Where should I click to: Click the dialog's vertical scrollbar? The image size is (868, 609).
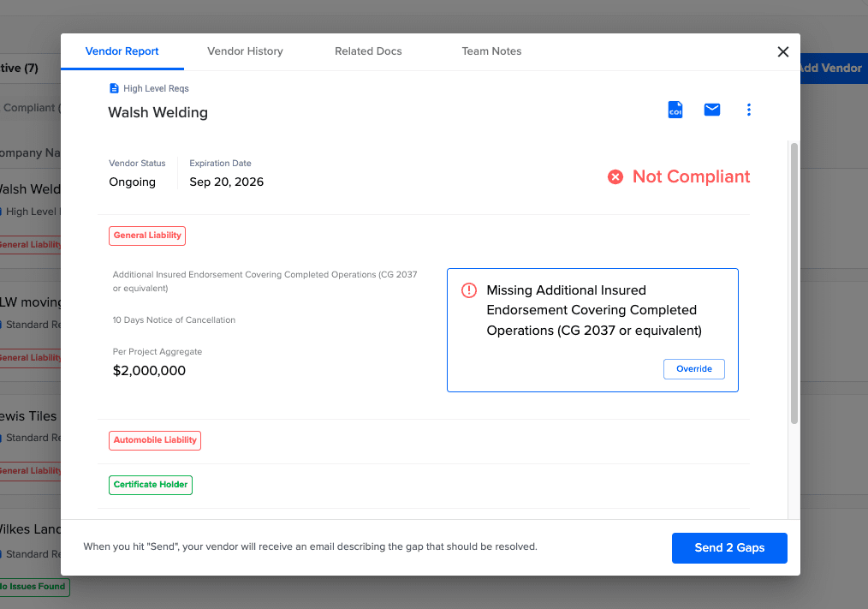point(794,284)
